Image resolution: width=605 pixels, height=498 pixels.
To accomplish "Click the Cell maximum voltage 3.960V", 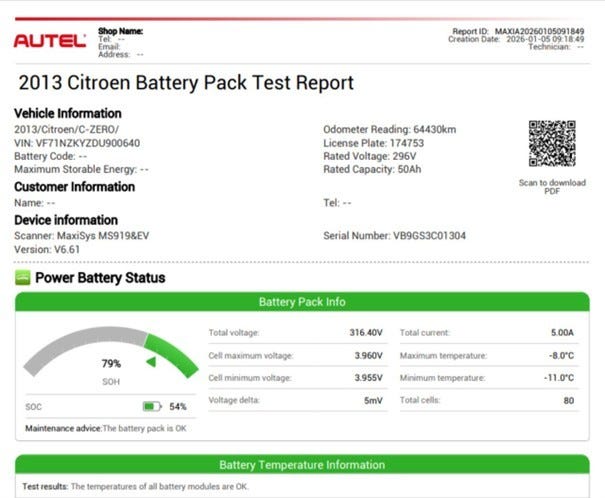I will pos(368,355).
